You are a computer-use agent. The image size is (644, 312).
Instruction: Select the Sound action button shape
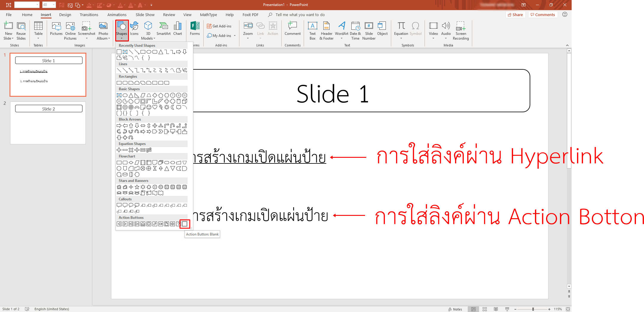tap(173, 224)
